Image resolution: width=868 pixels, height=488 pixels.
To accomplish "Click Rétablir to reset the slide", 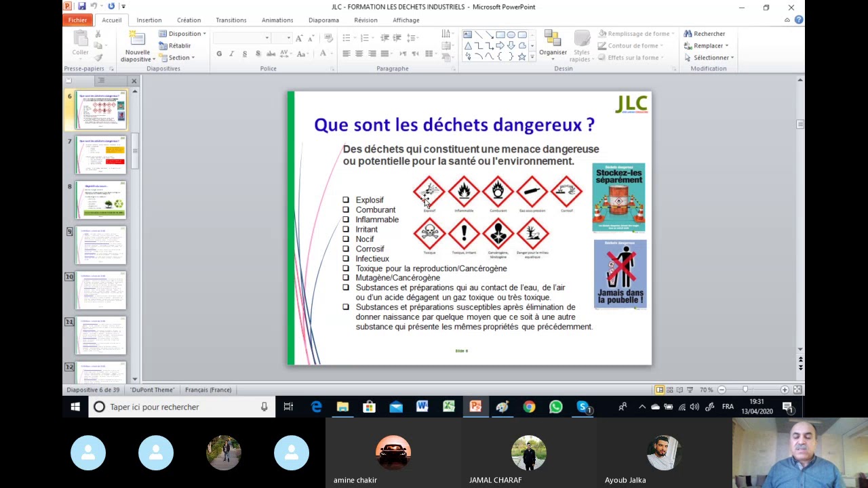I will click(x=175, y=45).
